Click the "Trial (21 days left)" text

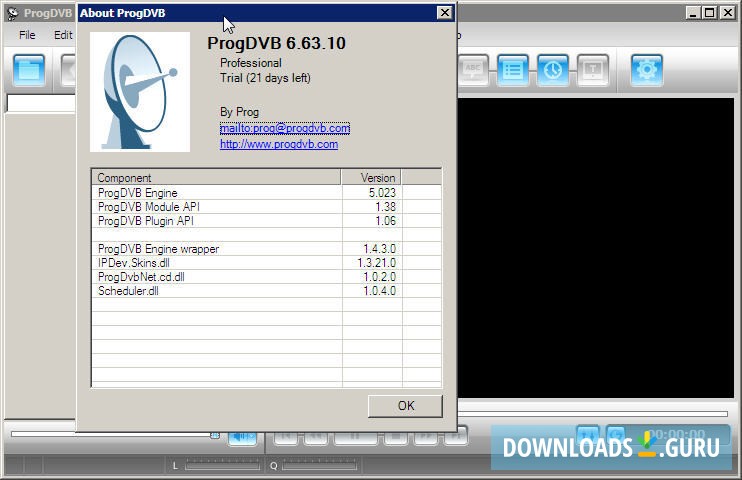point(265,78)
